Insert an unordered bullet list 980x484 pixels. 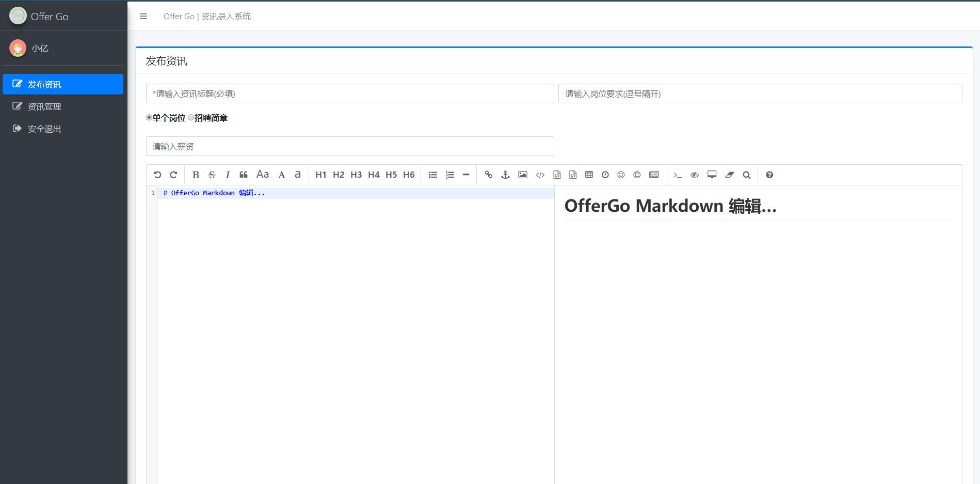coord(433,175)
